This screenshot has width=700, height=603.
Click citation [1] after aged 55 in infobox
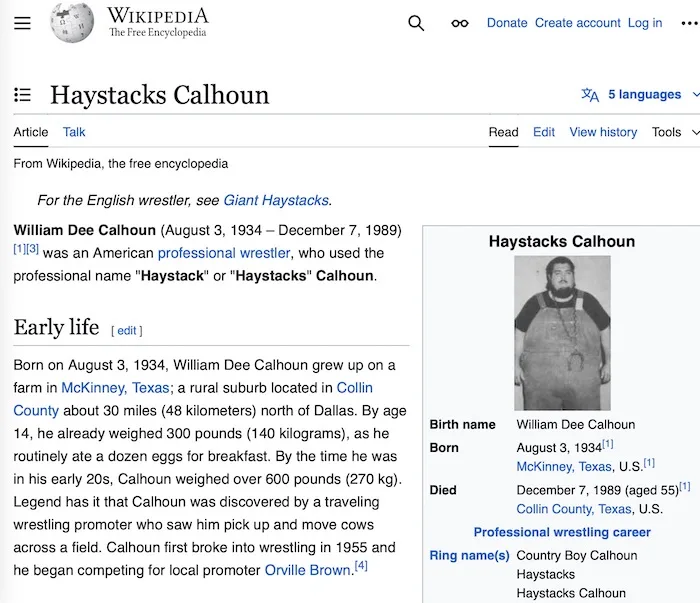[685, 487]
